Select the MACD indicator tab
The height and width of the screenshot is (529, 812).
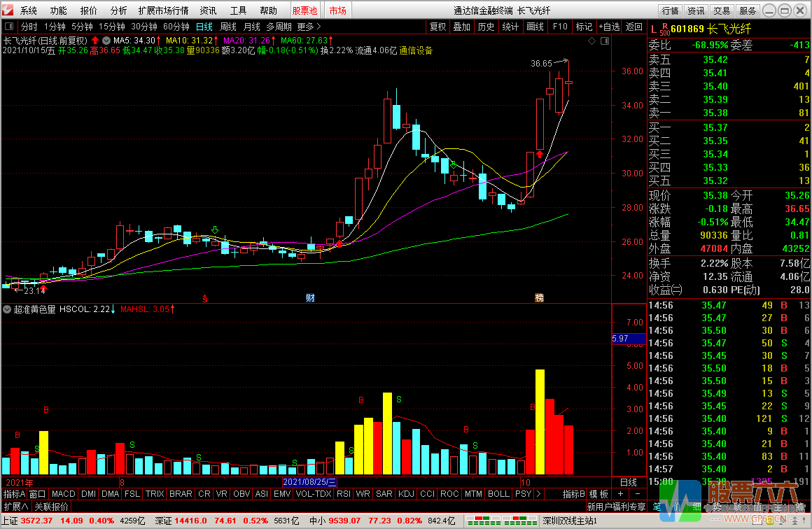point(64,494)
